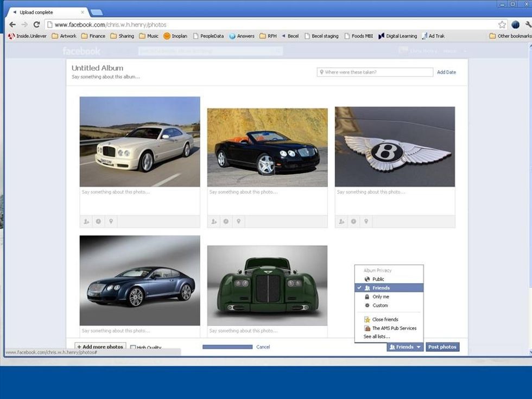Open Becel bookmark

point(290,36)
